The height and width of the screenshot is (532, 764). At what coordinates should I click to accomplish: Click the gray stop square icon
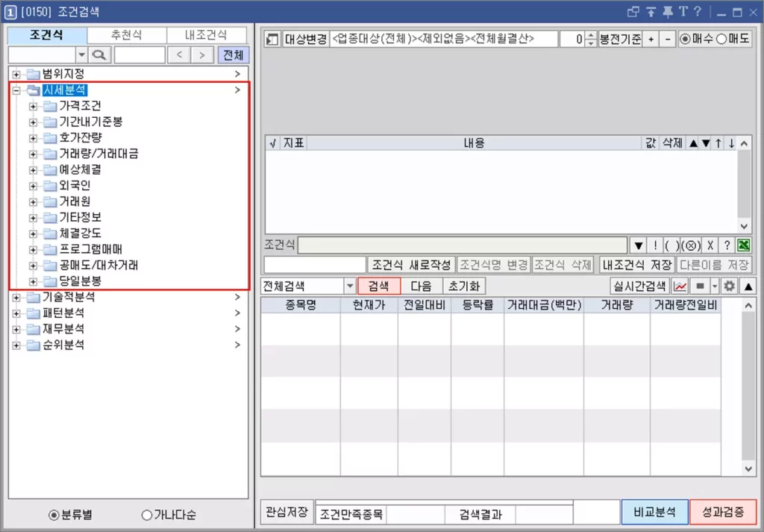pos(700,287)
